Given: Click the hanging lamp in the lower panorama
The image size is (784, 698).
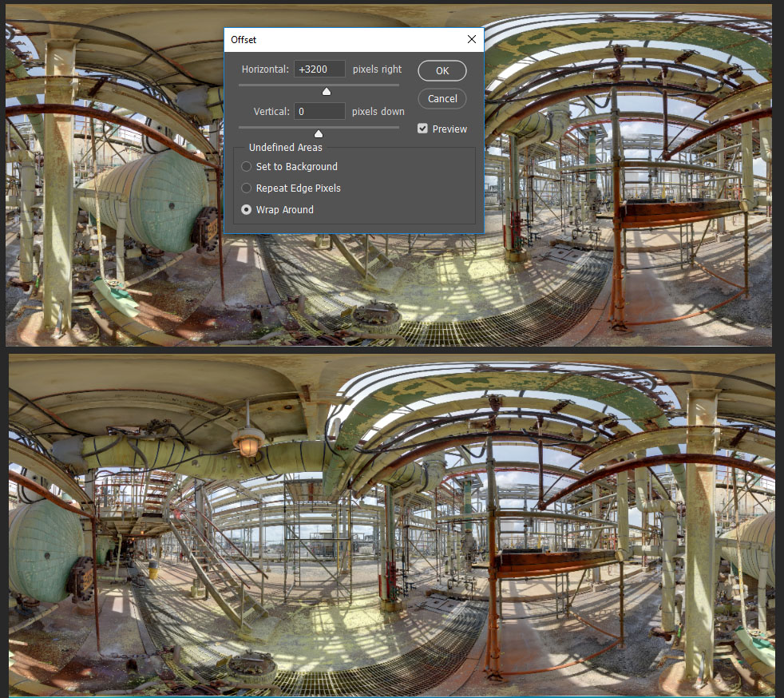Looking at the screenshot, I should click(x=248, y=442).
